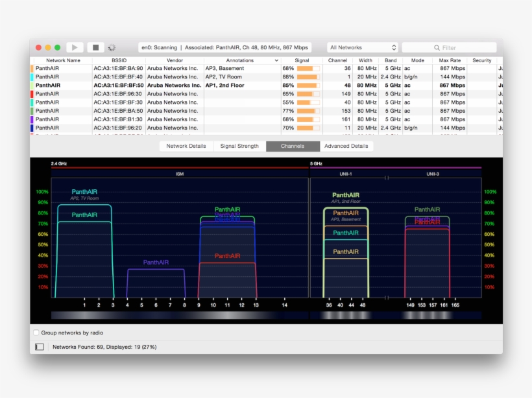This screenshot has width=532, height=398.
Task: Enable Group networks by radio
Action: [36, 333]
